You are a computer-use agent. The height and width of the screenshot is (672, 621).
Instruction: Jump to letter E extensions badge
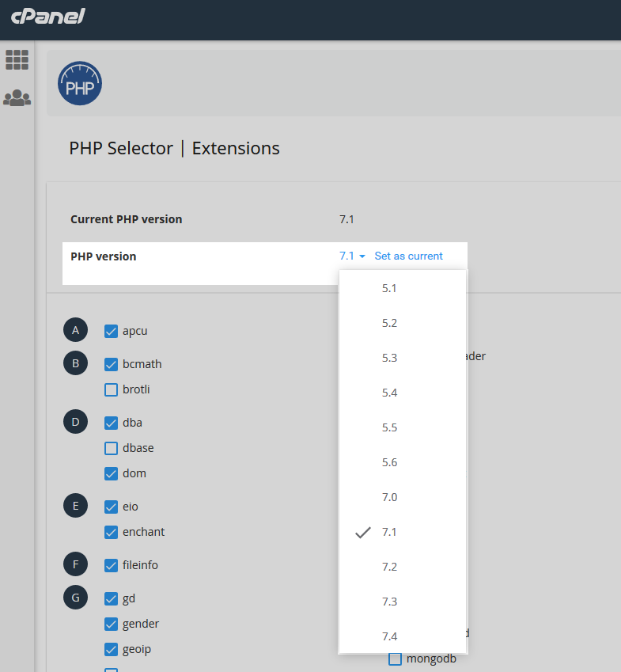coord(75,506)
